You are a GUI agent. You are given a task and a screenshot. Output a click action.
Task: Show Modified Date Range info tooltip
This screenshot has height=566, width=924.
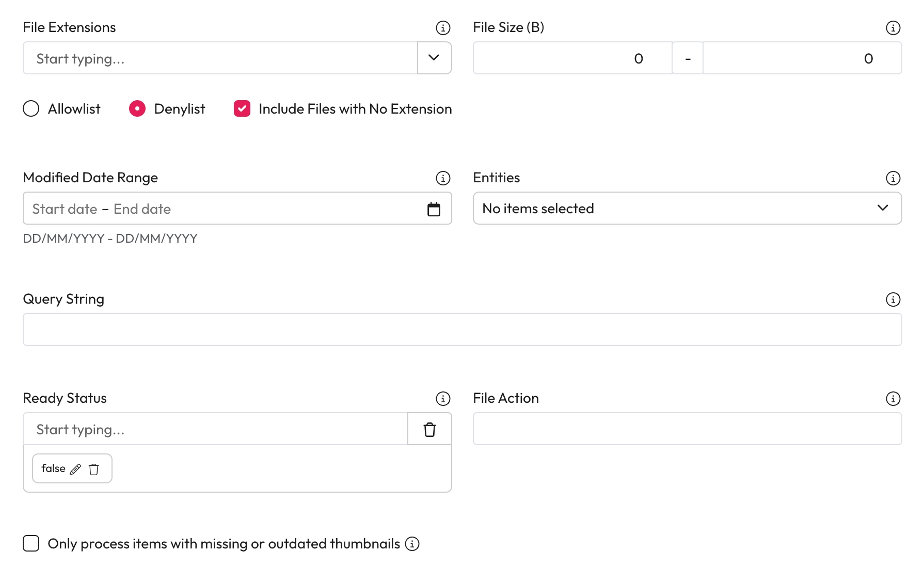coord(443,178)
